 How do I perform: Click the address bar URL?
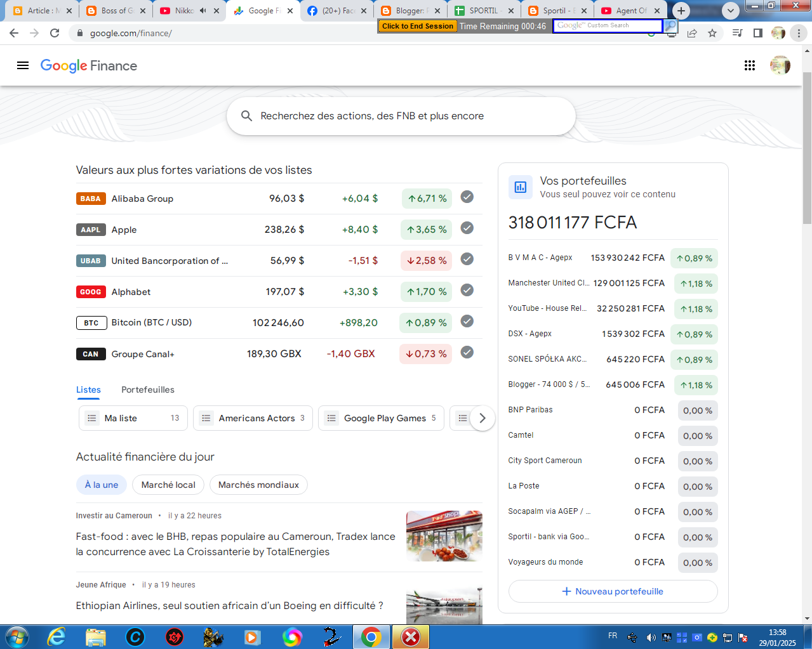pyautogui.click(x=131, y=33)
